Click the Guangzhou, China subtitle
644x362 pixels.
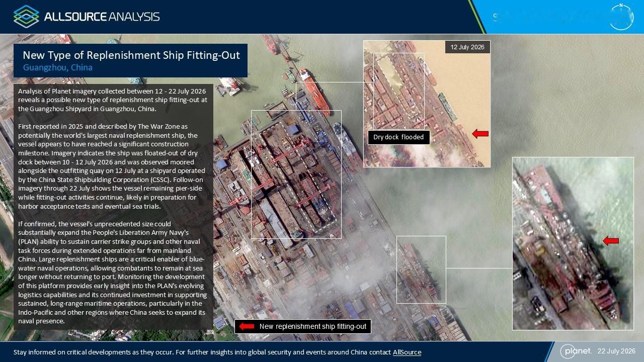click(x=58, y=67)
